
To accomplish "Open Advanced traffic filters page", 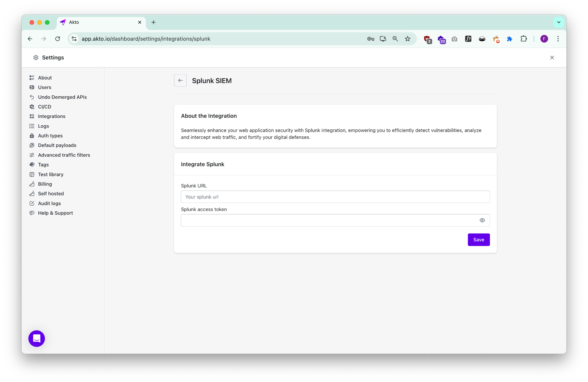I will [x=64, y=155].
